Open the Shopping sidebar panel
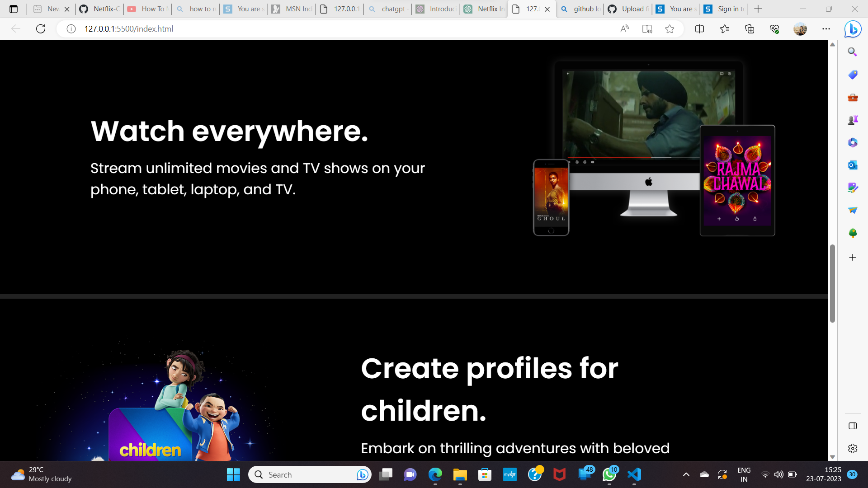 click(x=852, y=75)
